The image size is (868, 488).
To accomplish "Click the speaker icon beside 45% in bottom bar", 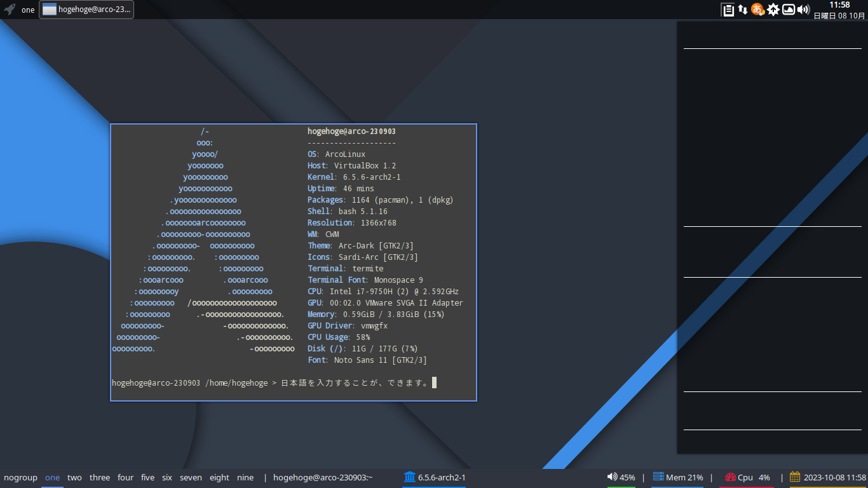I will point(612,477).
